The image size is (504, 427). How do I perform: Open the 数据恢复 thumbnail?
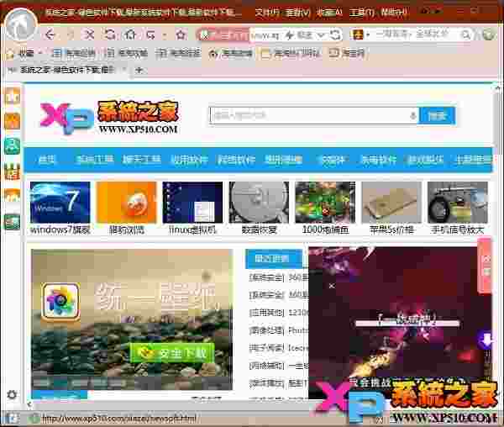point(259,208)
